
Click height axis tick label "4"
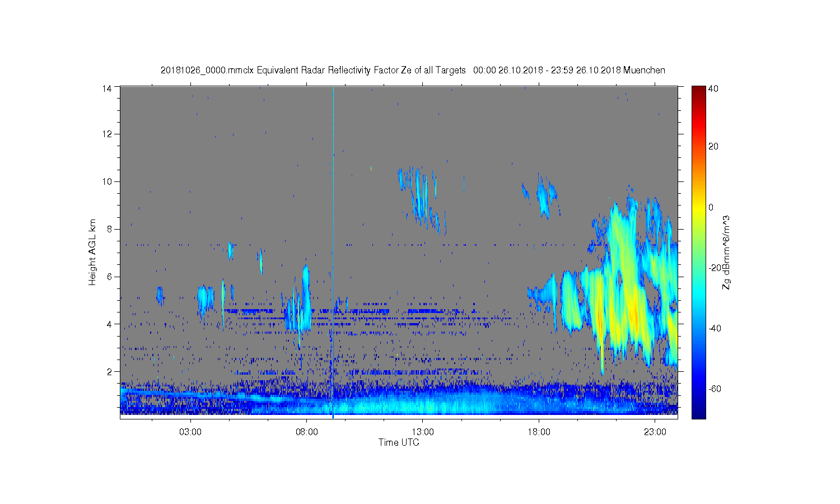109,324
